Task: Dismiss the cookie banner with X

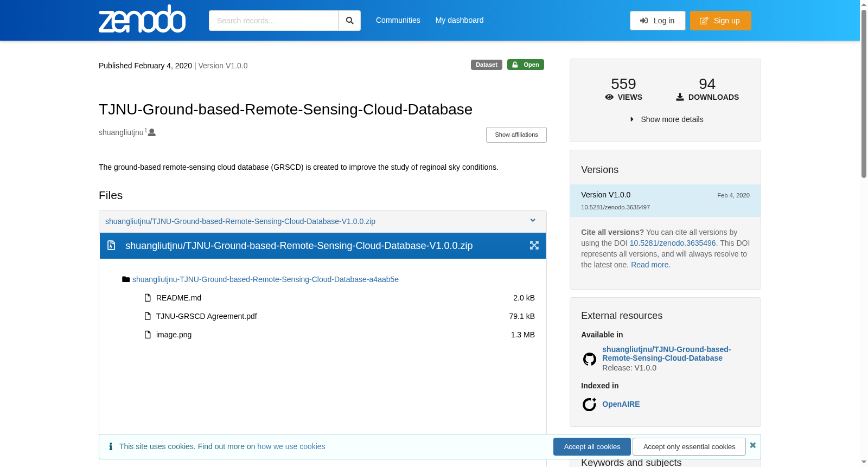Action: click(x=753, y=445)
